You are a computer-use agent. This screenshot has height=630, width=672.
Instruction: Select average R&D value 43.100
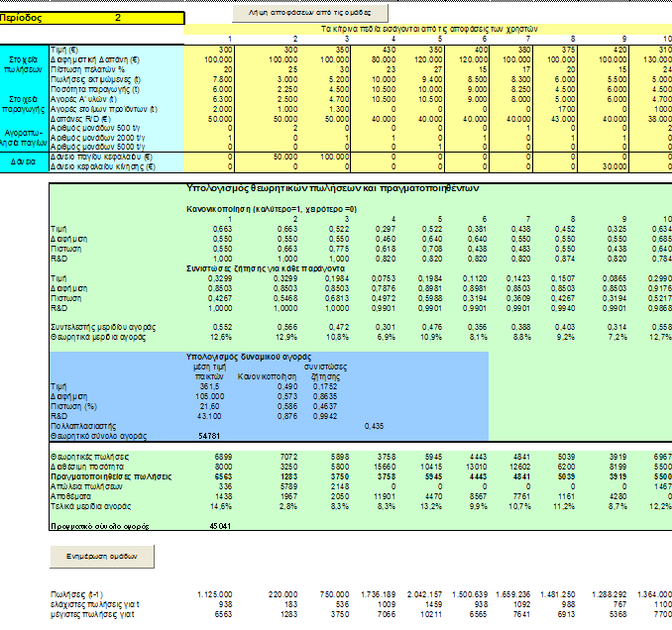(x=209, y=416)
